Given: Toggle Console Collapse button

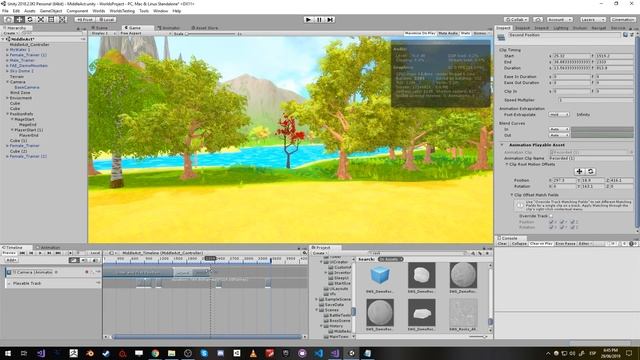Looking at the screenshot, I should tap(519, 243).
